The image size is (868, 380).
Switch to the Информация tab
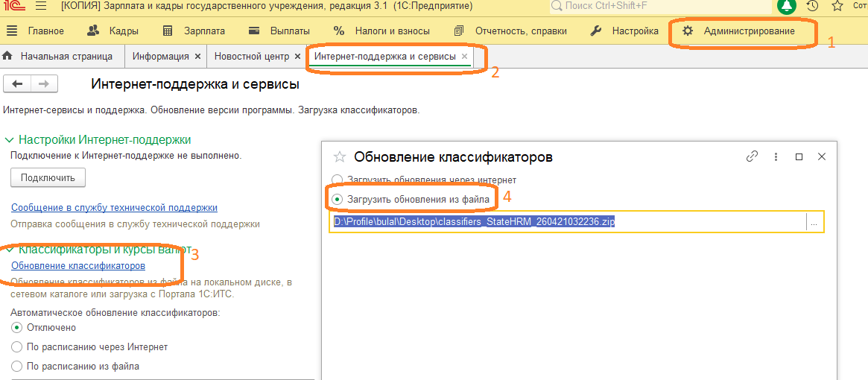[161, 57]
